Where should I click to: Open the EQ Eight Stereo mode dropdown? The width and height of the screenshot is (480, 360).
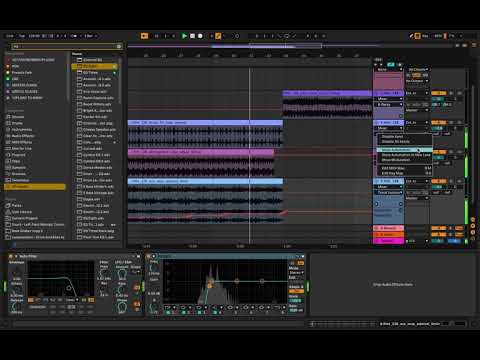click(x=296, y=273)
